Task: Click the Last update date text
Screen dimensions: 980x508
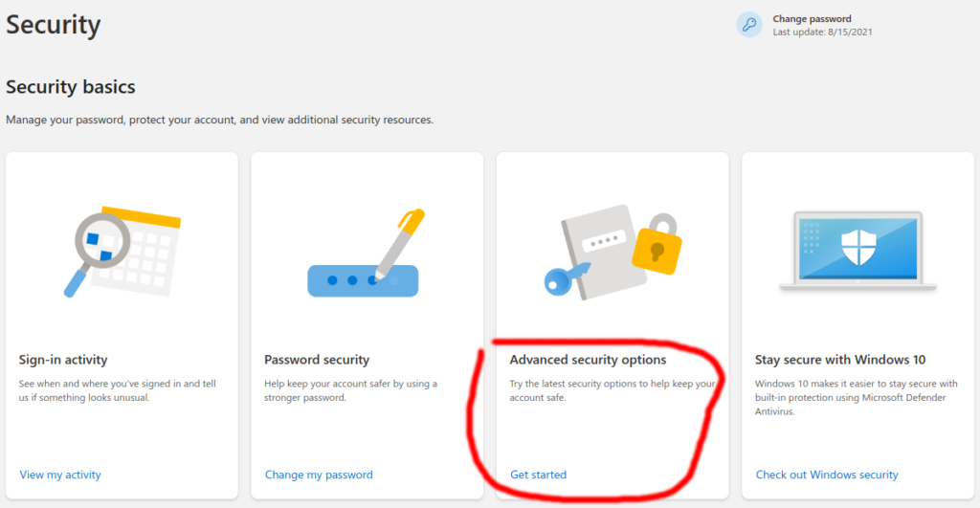Action: (x=822, y=32)
